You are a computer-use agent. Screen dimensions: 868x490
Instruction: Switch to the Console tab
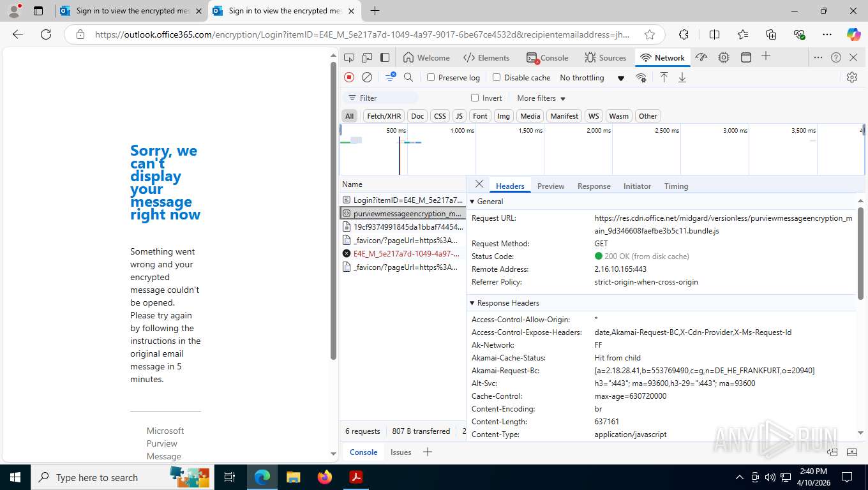click(547, 57)
